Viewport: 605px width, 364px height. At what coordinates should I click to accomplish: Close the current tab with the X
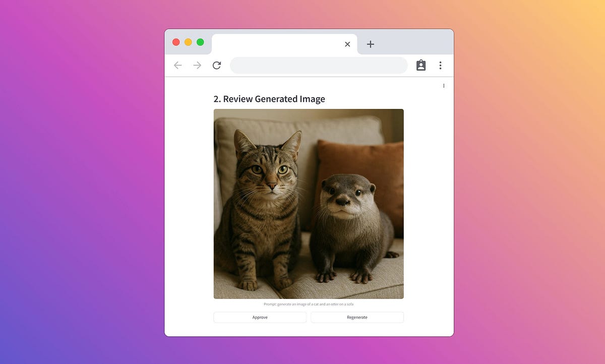[x=347, y=44]
